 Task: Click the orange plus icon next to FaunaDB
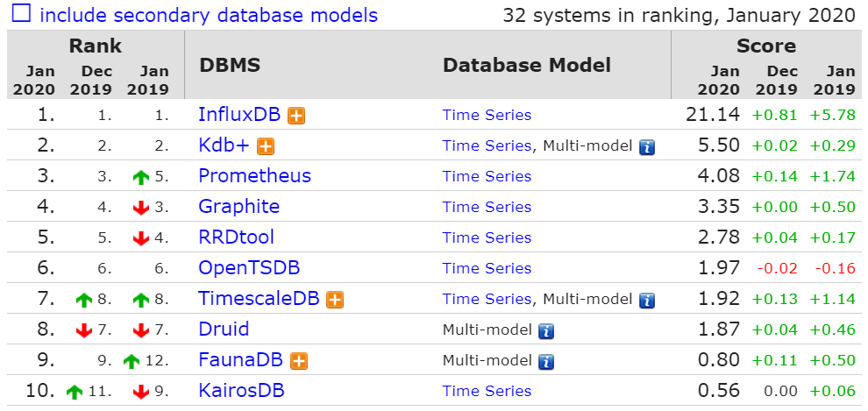click(298, 361)
